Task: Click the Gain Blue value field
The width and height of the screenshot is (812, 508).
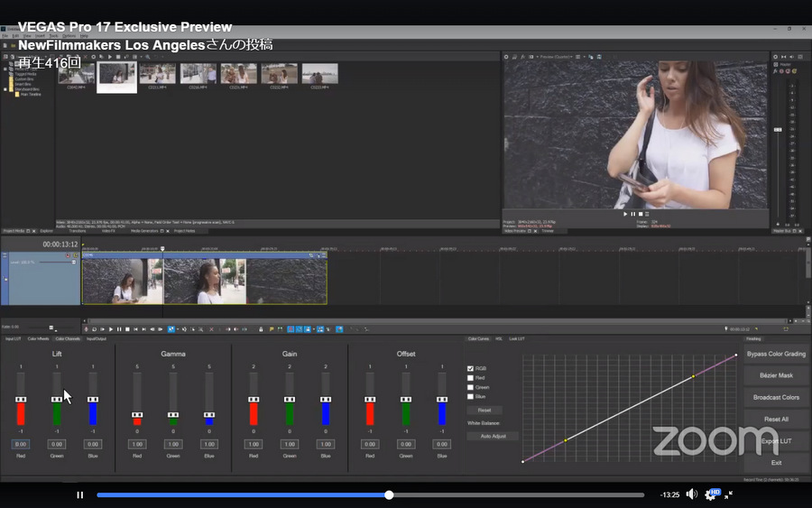Action: pos(325,444)
